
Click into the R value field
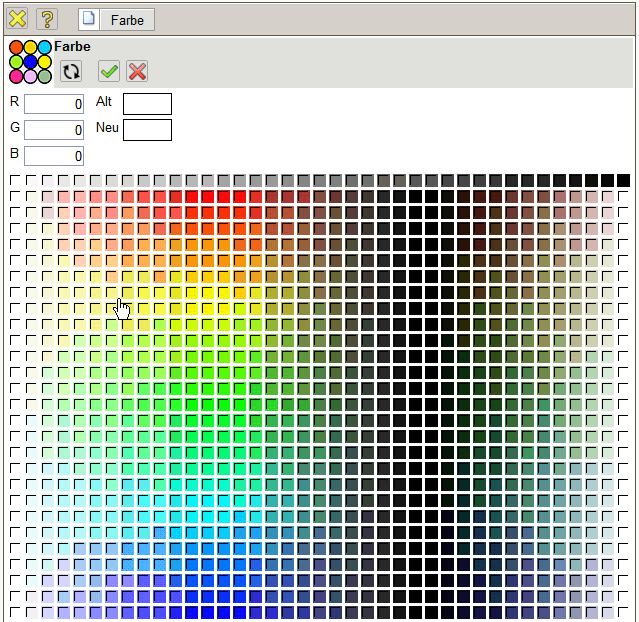pos(54,104)
